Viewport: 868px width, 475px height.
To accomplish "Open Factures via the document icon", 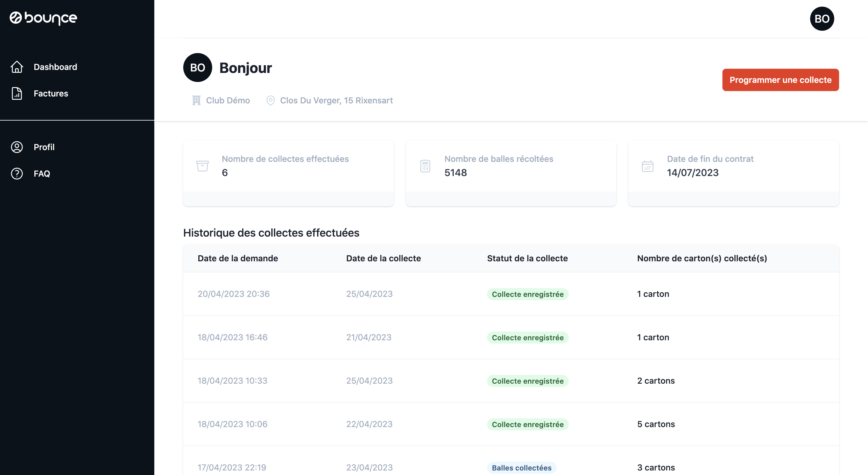I will 17,94.
